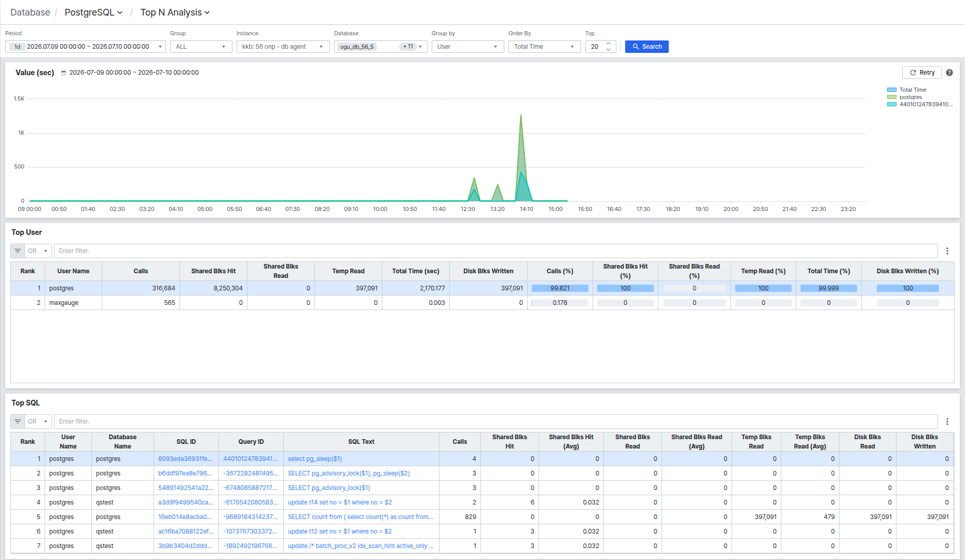The height and width of the screenshot is (560, 965).
Task: Toggle postgres legend series
Action: click(904, 97)
